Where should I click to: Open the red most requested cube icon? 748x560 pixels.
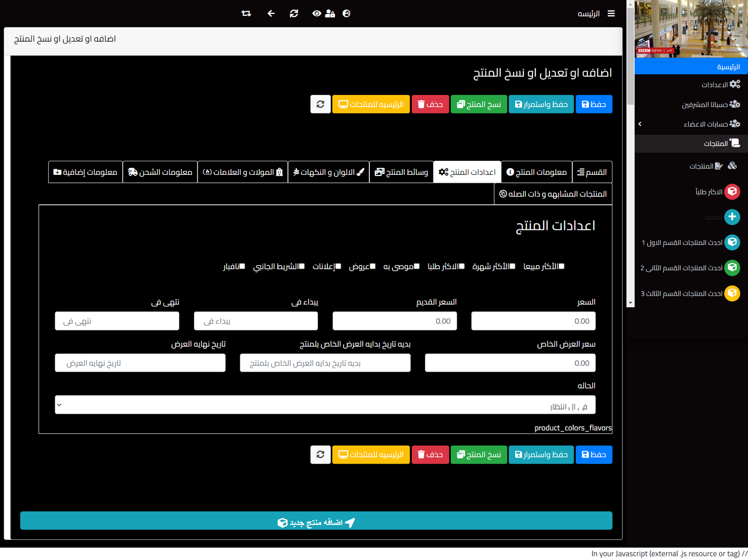pos(732,192)
